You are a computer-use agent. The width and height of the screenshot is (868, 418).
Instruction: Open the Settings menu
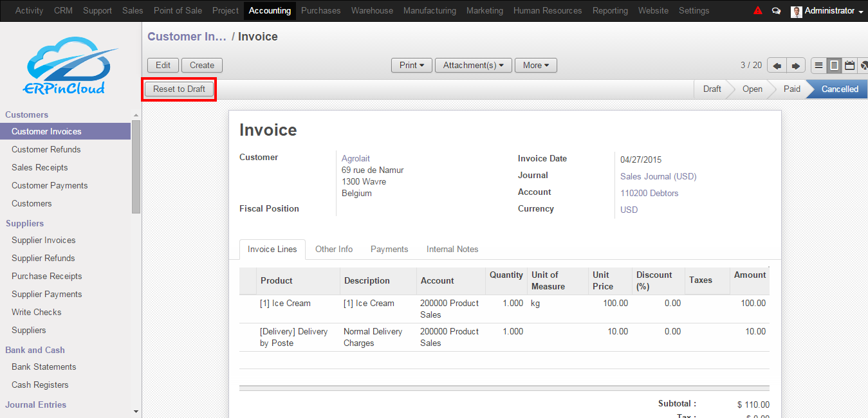(x=694, y=11)
